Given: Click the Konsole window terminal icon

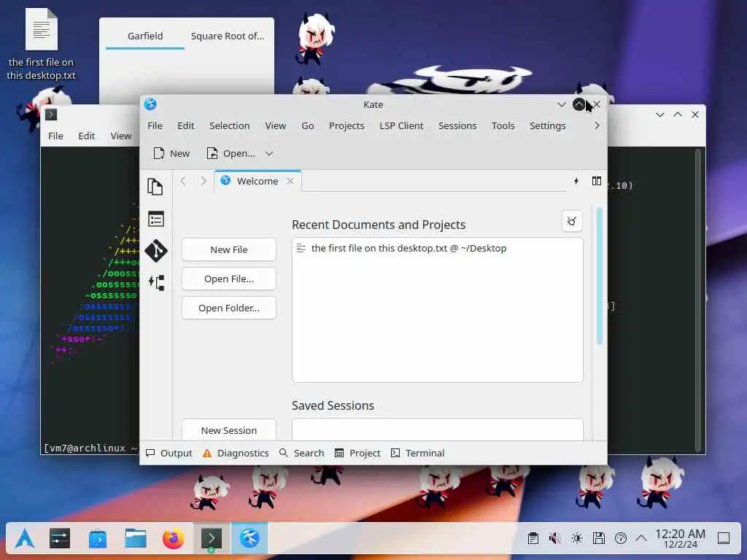Looking at the screenshot, I should pyautogui.click(x=51, y=114).
